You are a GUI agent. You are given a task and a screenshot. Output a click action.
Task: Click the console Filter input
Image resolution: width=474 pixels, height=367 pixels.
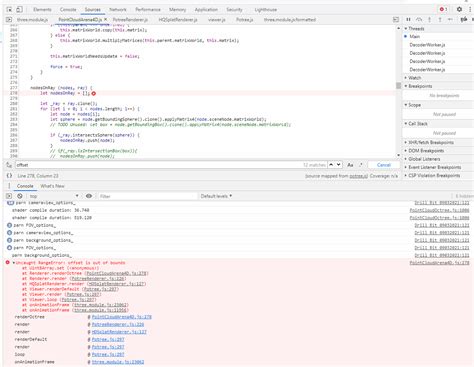coord(147,196)
